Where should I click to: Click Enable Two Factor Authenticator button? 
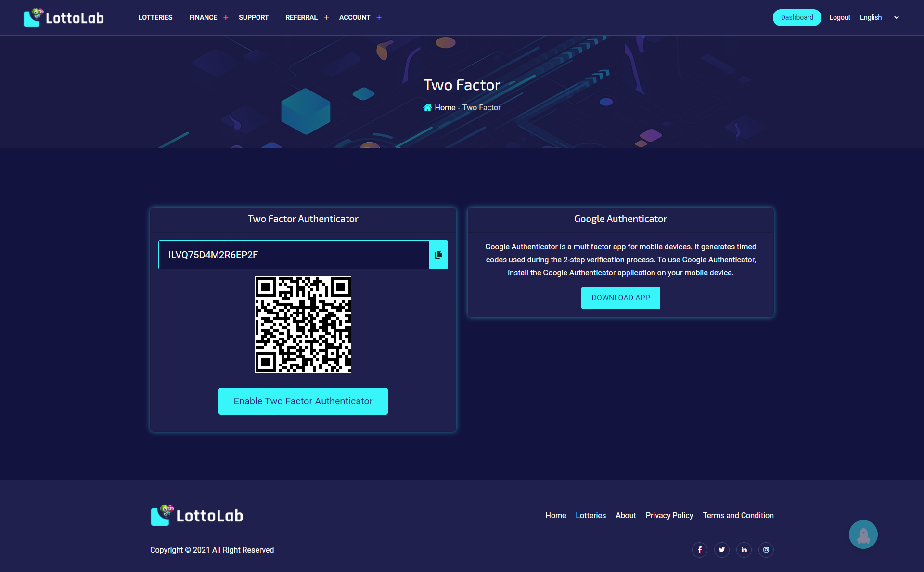click(x=303, y=401)
